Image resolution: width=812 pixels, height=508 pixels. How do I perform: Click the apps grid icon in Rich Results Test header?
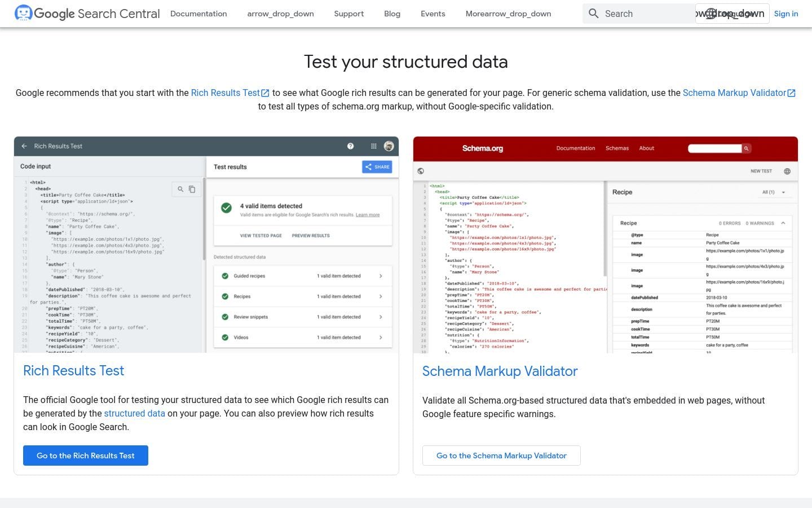click(373, 146)
